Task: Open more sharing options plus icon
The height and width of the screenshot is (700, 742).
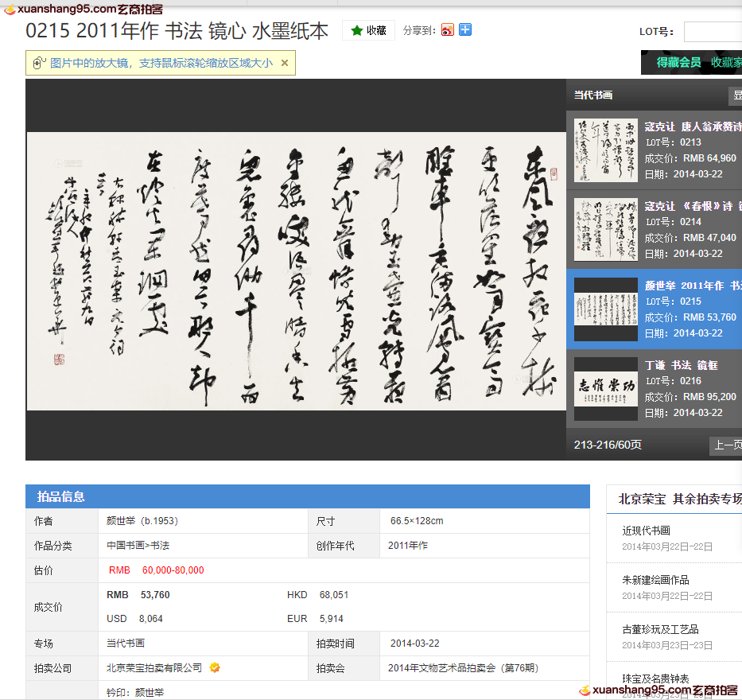Action: click(x=465, y=29)
